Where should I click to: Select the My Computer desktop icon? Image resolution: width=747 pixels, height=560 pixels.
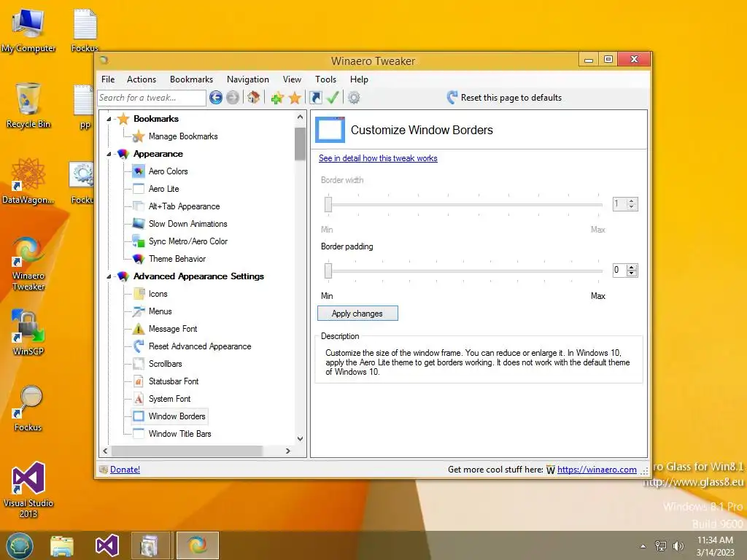tap(28, 31)
